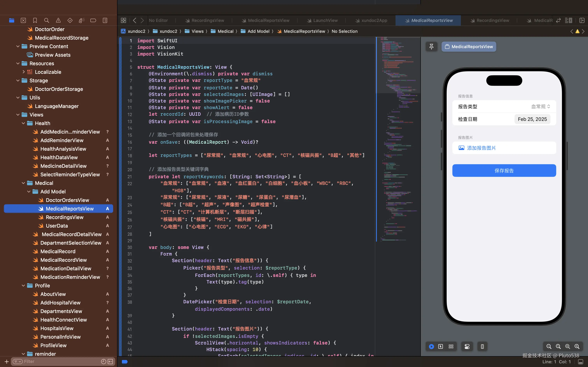
Task: Open the Find navigator magnifier icon
Action: click(x=47, y=20)
